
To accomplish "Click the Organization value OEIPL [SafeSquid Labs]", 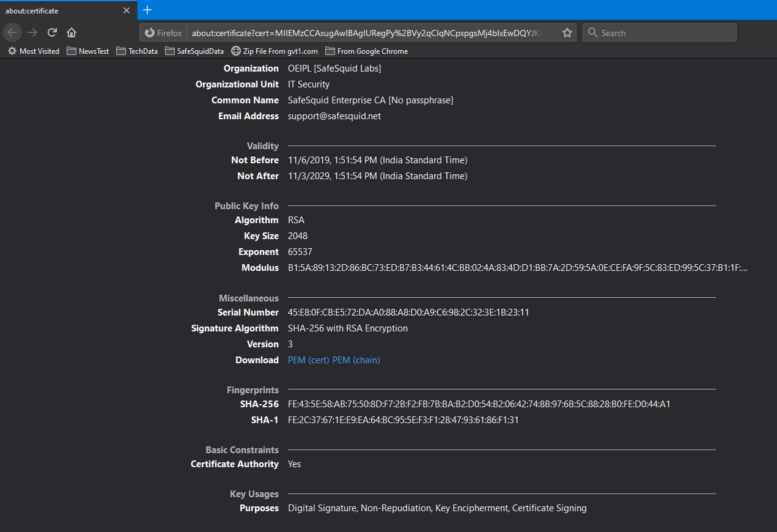I will pyautogui.click(x=334, y=68).
